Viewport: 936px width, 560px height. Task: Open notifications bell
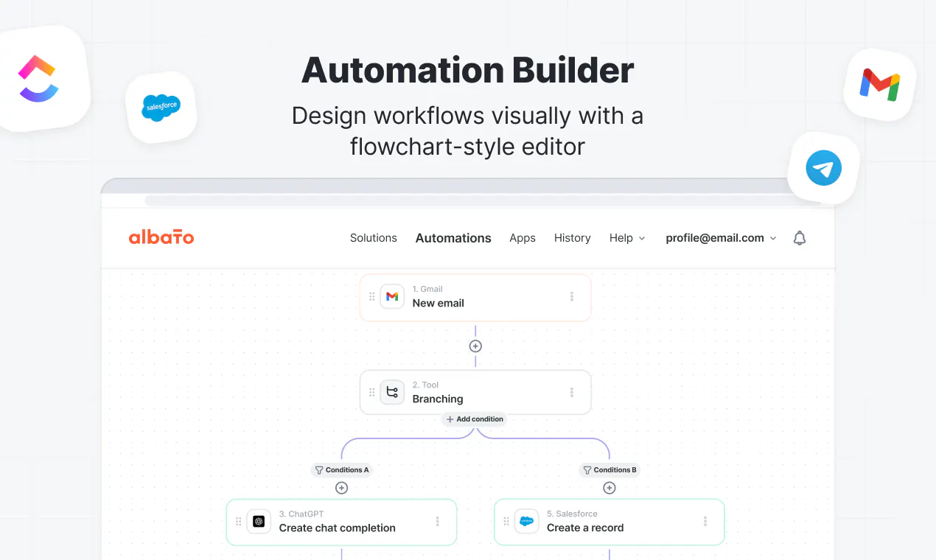(x=800, y=238)
